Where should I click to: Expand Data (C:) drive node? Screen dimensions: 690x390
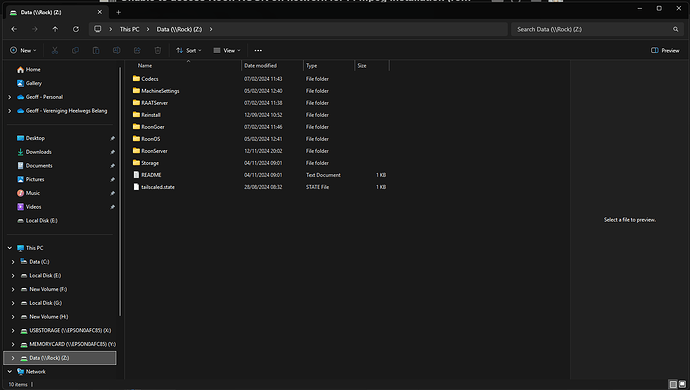(x=13, y=262)
